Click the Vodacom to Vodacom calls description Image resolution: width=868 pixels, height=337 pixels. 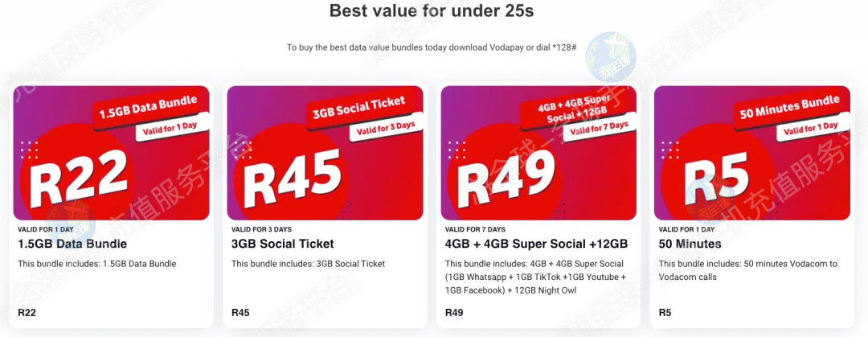pyautogui.click(x=747, y=270)
